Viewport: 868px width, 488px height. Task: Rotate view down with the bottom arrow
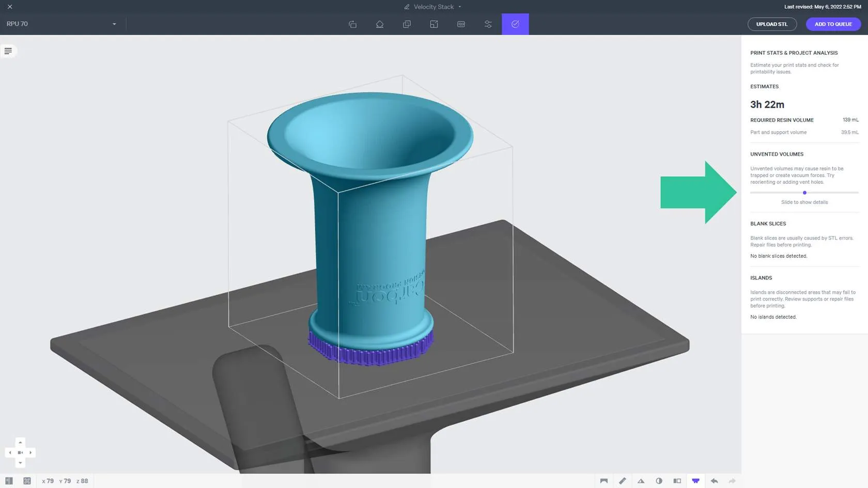[20, 463]
